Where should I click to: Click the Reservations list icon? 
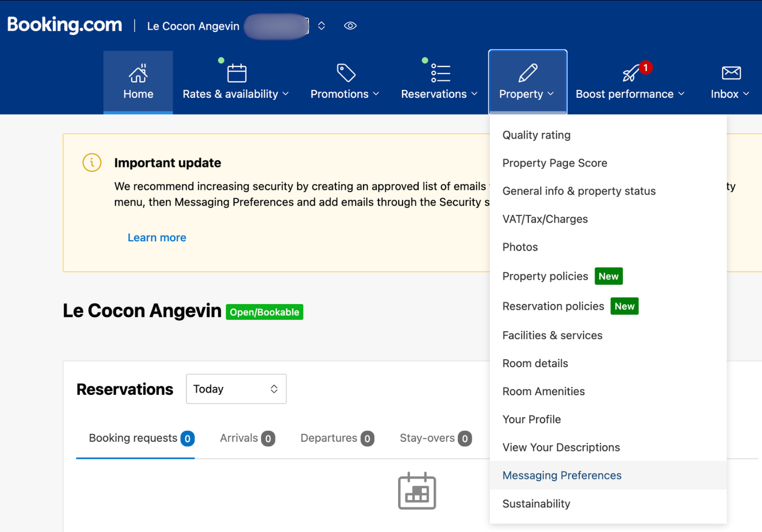pyautogui.click(x=441, y=73)
